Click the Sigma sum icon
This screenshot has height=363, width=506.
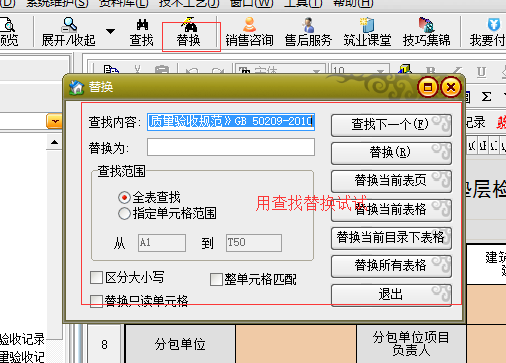tap(487, 97)
